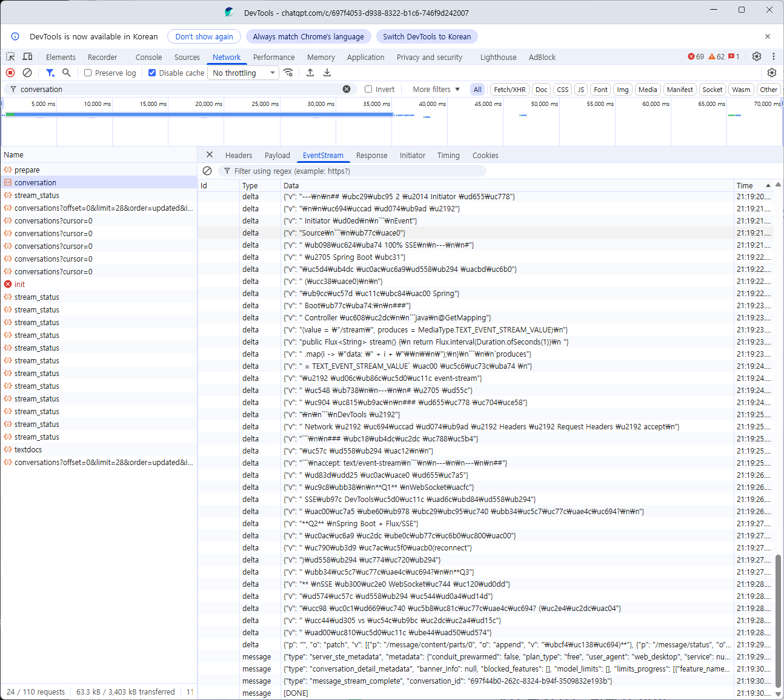
Task: Check the Invert filter checkbox
Action: tap(368, 89)
